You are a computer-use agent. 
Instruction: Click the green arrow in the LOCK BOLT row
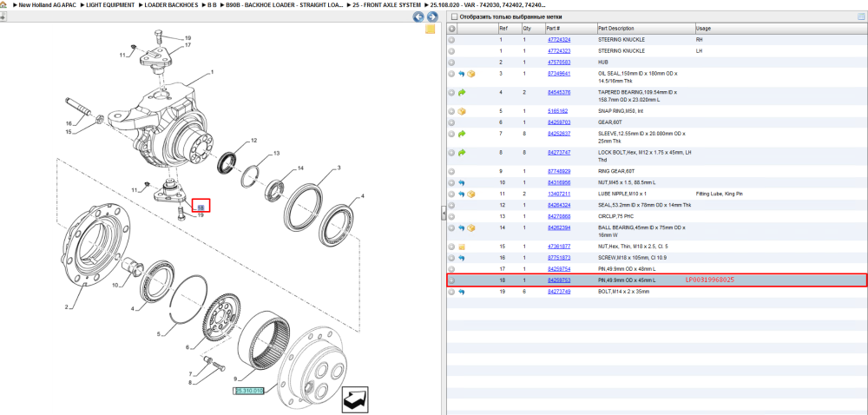pyautogui.click(x=462, y=152)
